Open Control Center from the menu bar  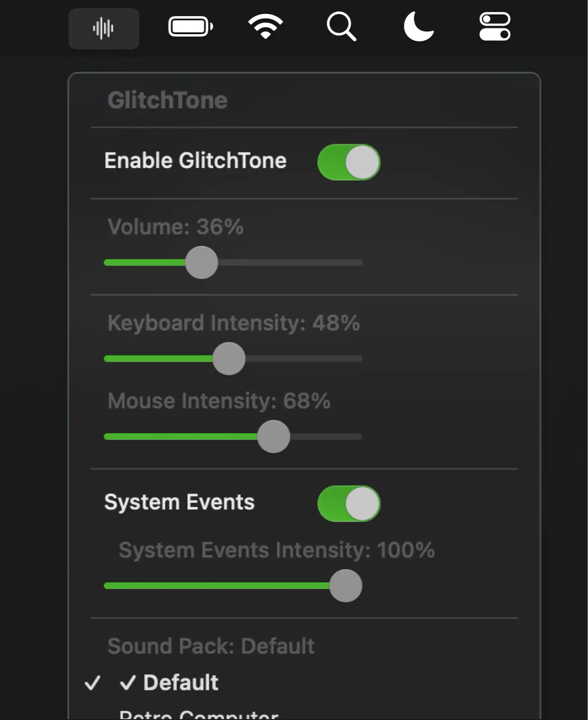(x=493, y=27)
